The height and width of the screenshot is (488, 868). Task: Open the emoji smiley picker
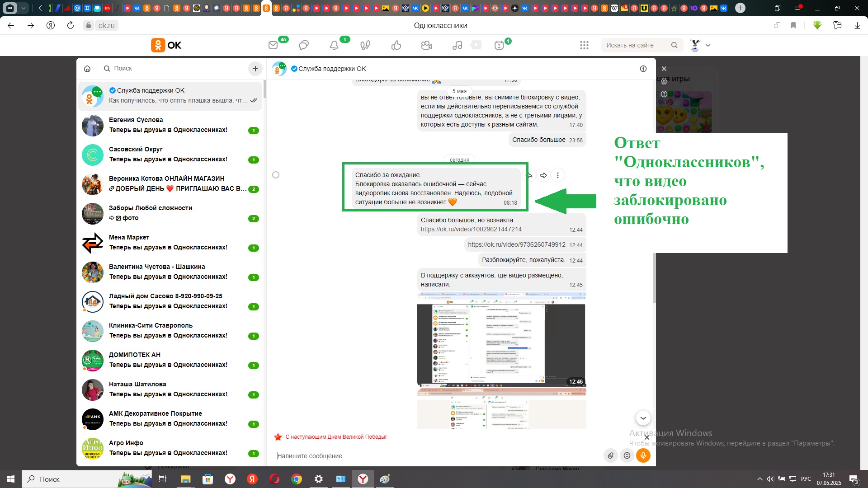[627, 455]
